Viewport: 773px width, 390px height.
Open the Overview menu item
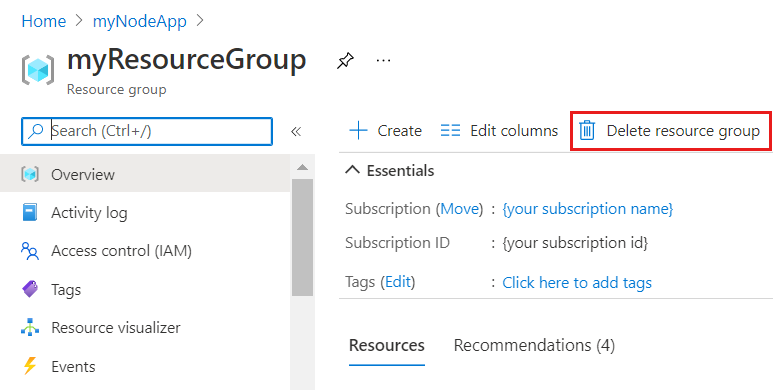[x=145, y=174]
